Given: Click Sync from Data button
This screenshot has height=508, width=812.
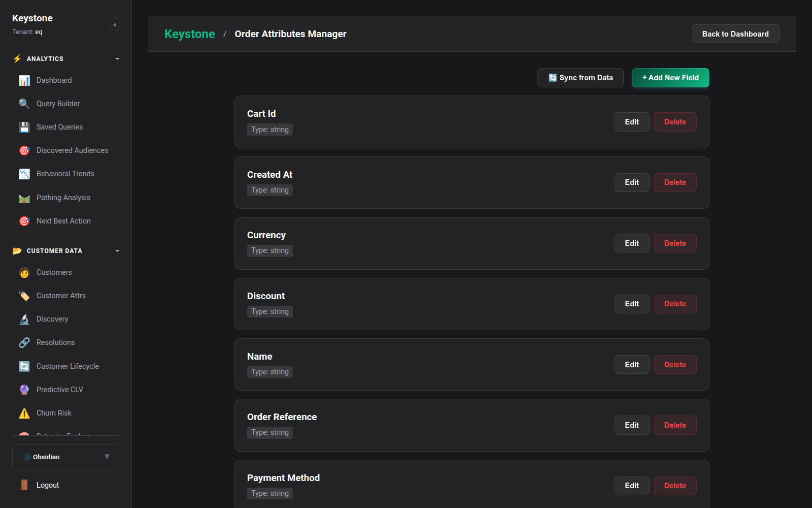Looking at the screenshot, I should (x=581, y=78).
